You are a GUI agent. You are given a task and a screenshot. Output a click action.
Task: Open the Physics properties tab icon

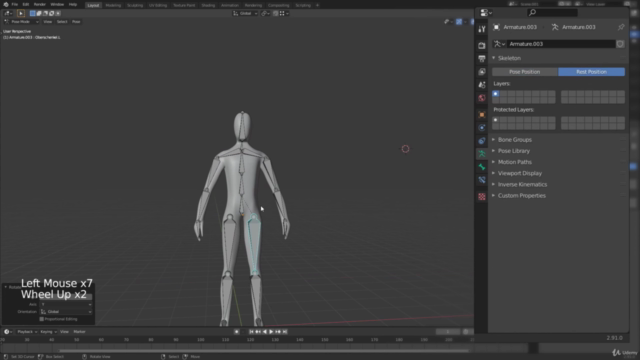click(x=482, y=128)
